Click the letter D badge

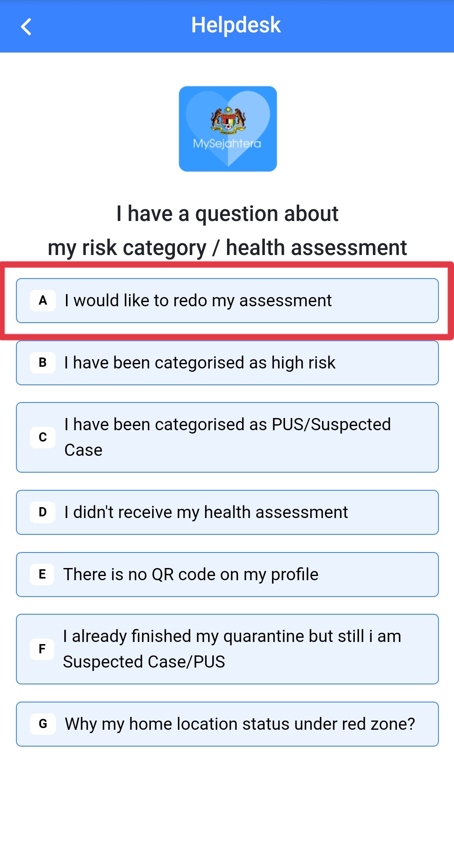coord(43,512)
